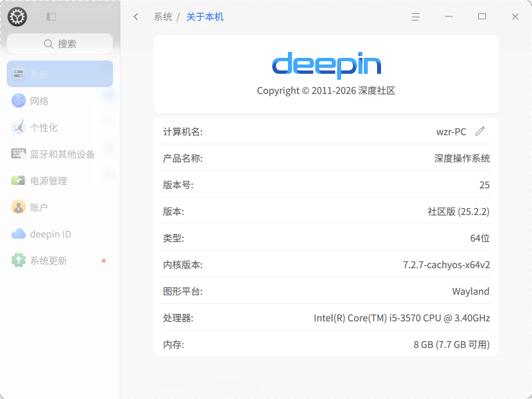Click the 版本号 value 25
This screenshot has width=532, height=399.
485,185
